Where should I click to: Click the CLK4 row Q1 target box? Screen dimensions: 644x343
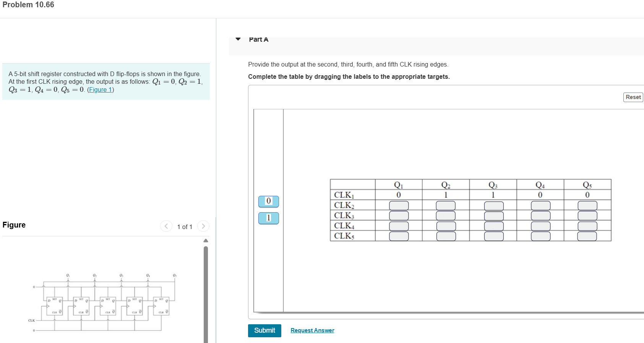(399, 226)
